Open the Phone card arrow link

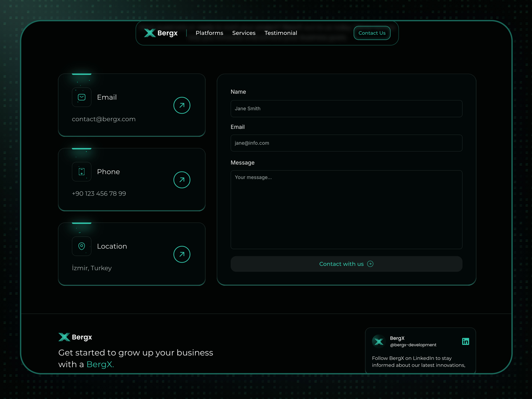pos(182,180)
